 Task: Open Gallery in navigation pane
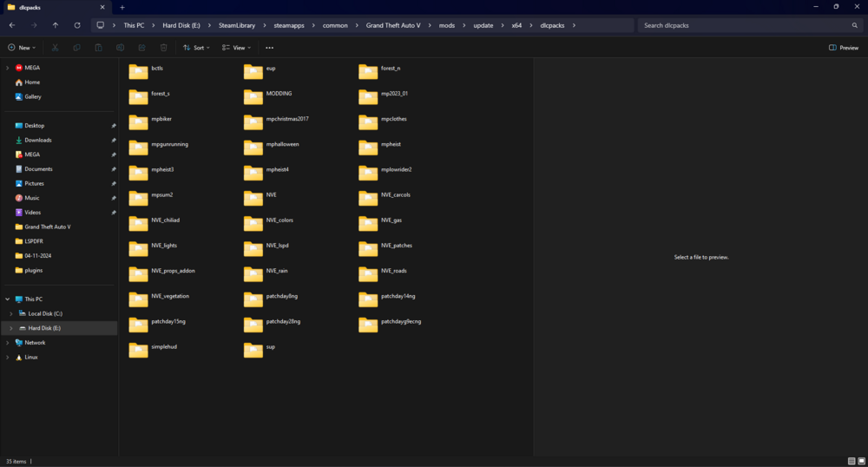33,96
